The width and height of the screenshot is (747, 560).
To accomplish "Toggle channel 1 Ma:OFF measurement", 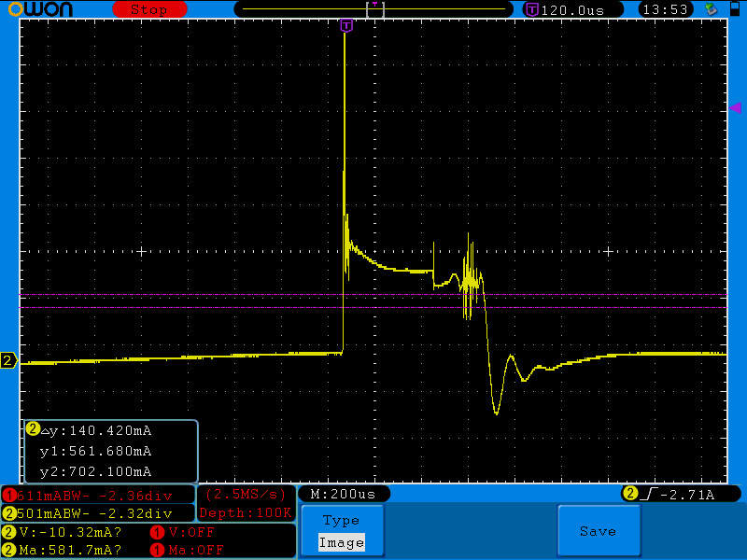I will pos(187,550).
